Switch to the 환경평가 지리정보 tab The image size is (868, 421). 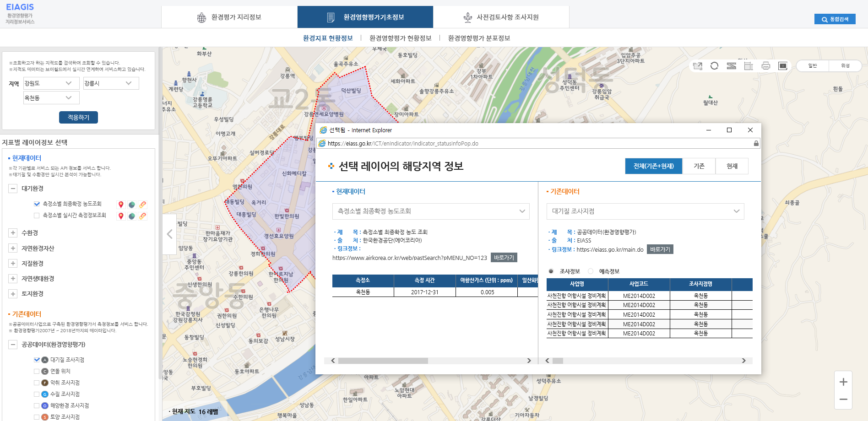[229, 17]
